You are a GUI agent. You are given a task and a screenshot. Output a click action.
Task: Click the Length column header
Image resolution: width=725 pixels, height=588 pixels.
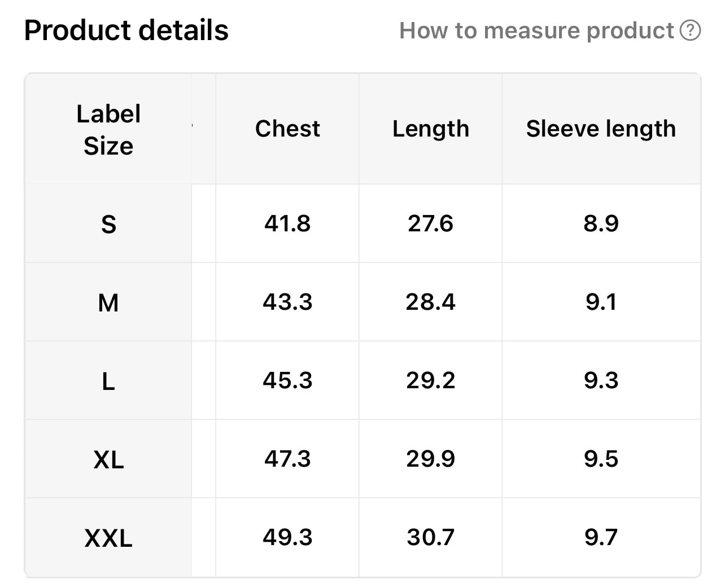(431, 129)
